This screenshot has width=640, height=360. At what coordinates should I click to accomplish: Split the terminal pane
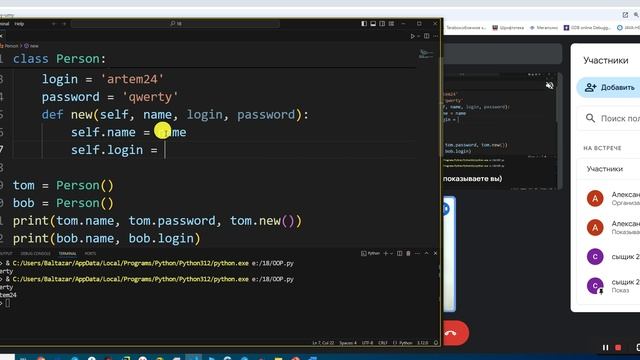tap(400, 253)
